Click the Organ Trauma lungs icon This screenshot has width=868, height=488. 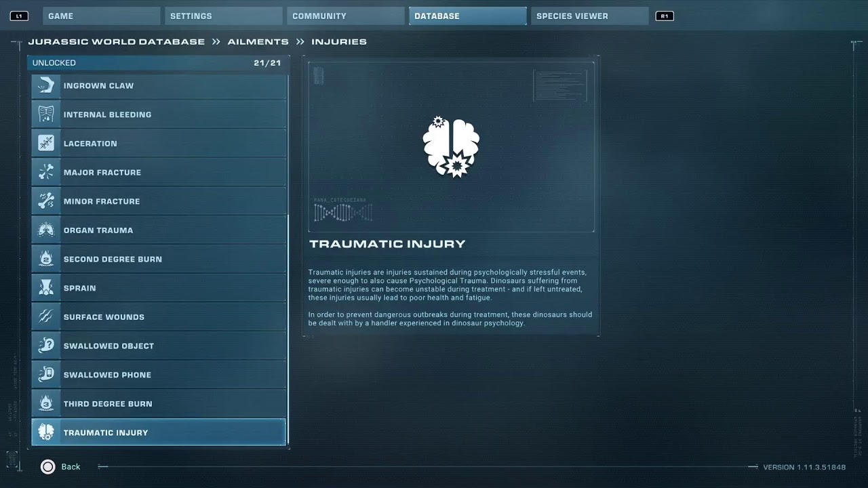coord(46,230)
